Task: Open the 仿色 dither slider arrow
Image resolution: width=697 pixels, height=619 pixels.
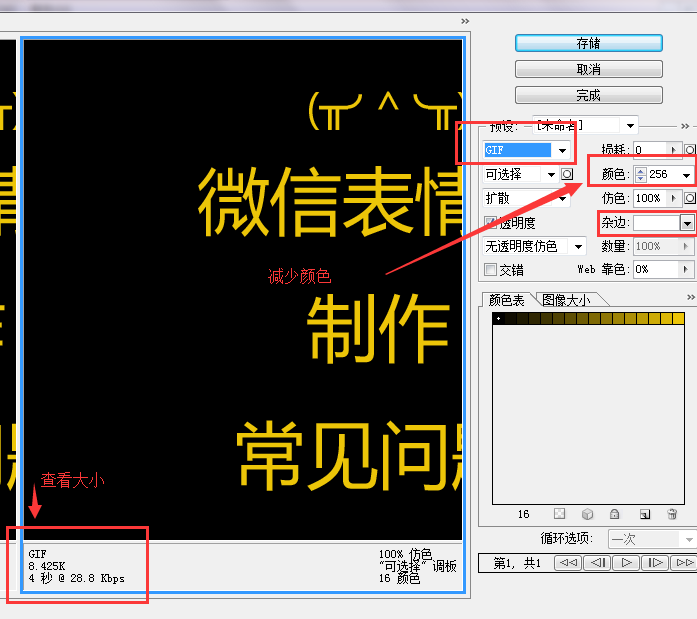Action: pos(674,198)
